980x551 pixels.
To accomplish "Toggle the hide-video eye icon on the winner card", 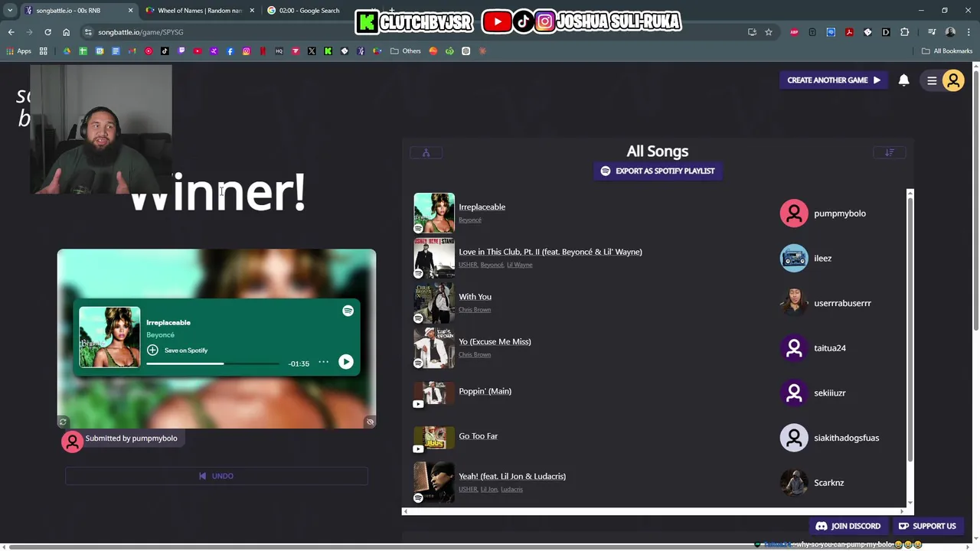I will click(370, 422).
